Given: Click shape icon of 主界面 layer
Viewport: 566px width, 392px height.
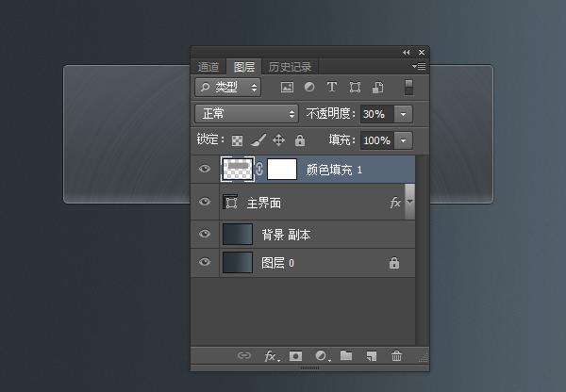Looking at the screenshot, I should pyautogui.click(x=230, y=203).
